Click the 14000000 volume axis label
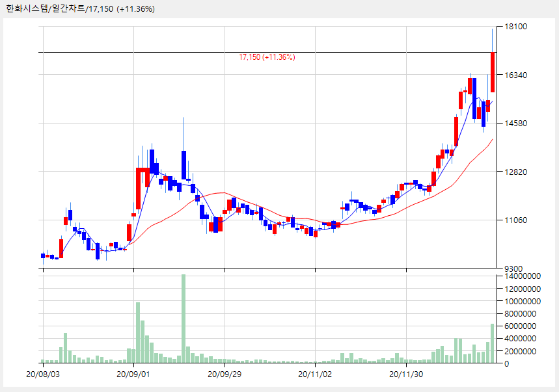 (523, 276)
